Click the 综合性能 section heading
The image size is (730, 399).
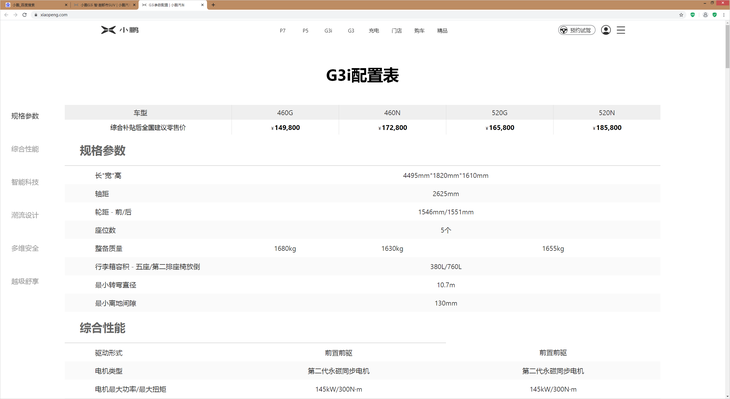(102, 328)
